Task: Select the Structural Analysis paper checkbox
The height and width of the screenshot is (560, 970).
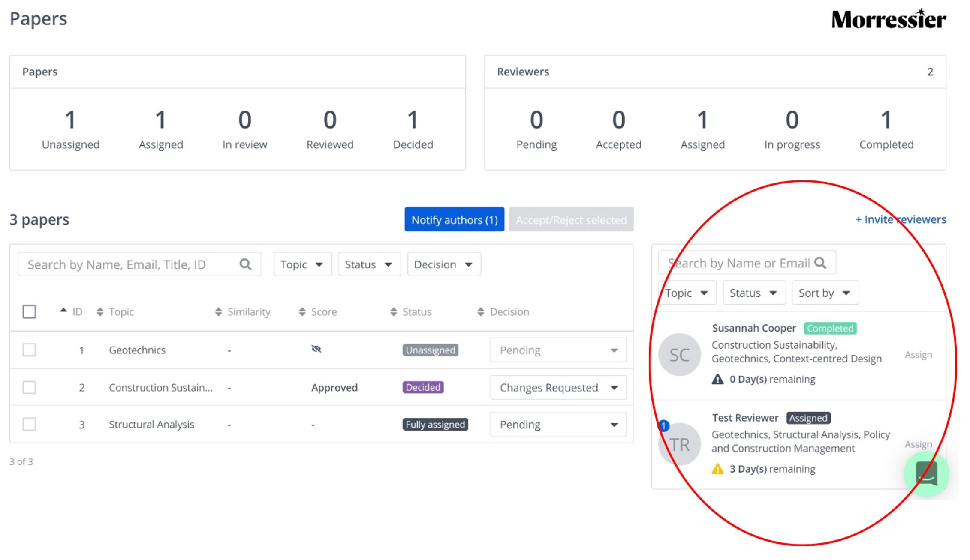Action: (29, 424)
